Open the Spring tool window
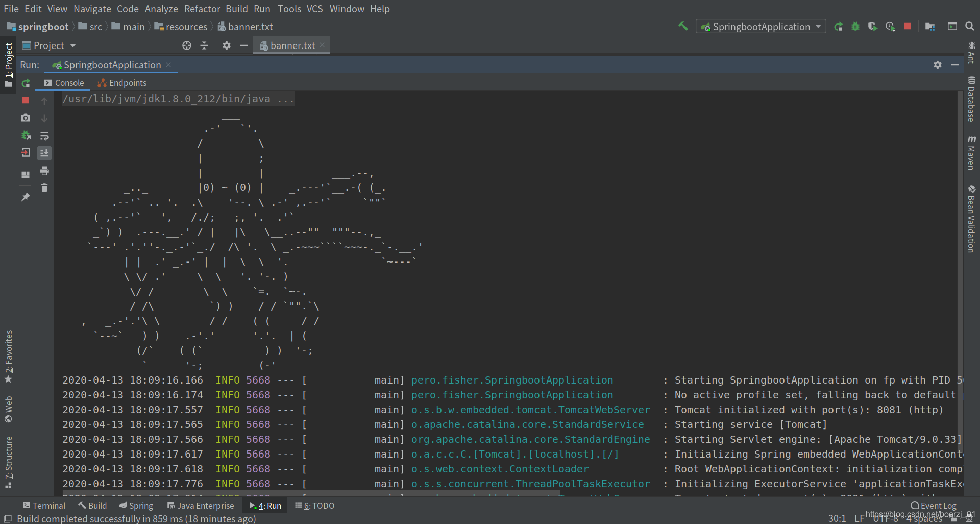980x524 pixels. point(136,506)
